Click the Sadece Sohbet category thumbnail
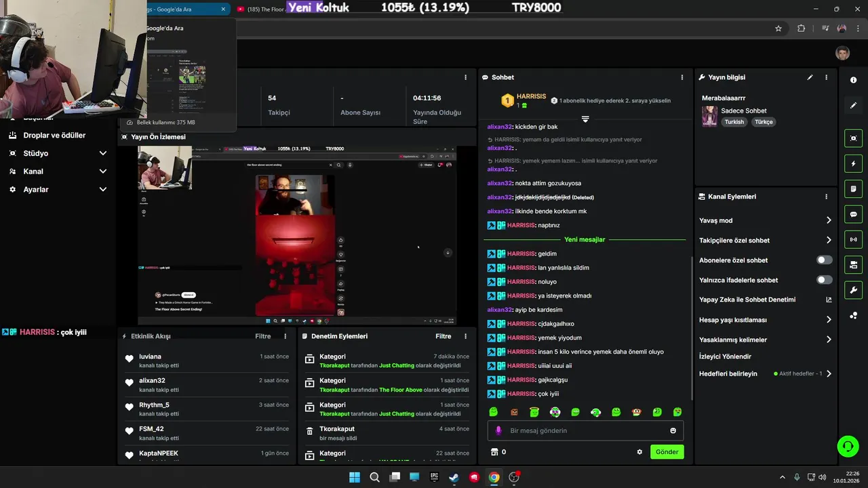The width and height of the screenshot is (868, 488). click(709, 117)
